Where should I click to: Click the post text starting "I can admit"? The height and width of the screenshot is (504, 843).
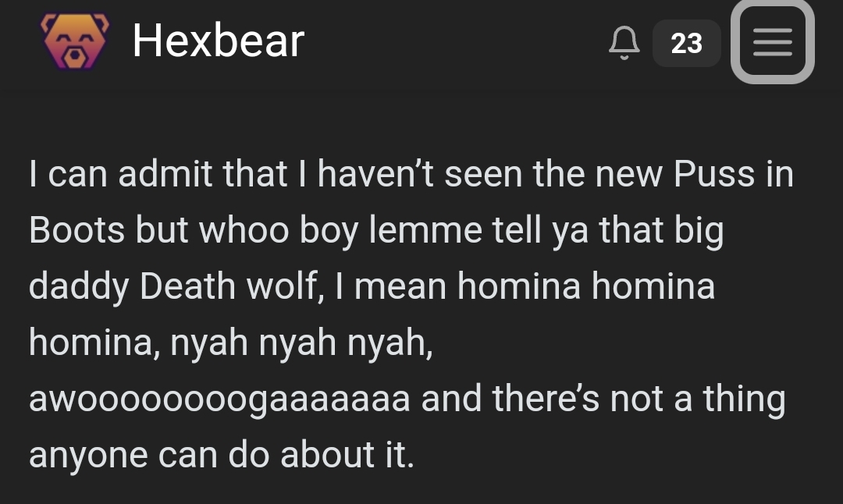pos(411,314)
